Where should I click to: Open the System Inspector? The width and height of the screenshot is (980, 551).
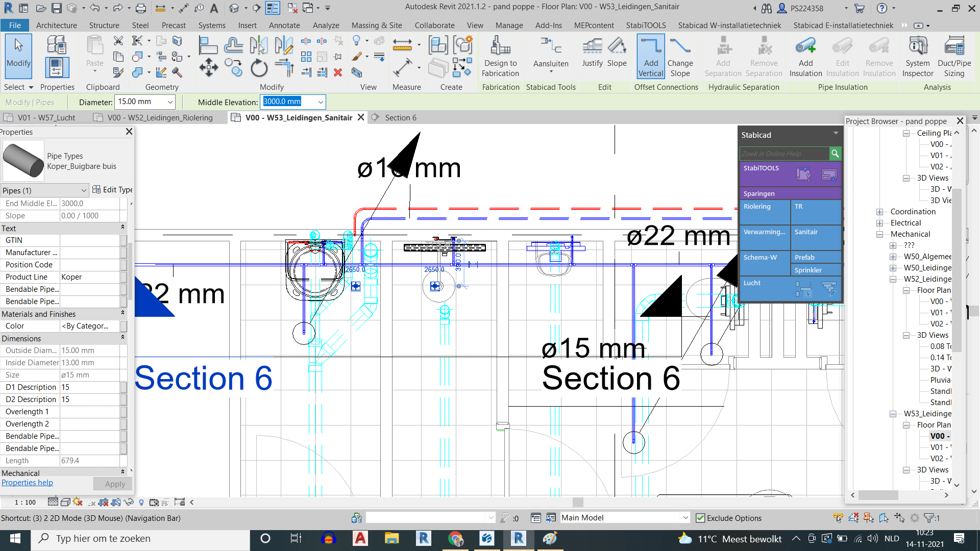point(917,55)
